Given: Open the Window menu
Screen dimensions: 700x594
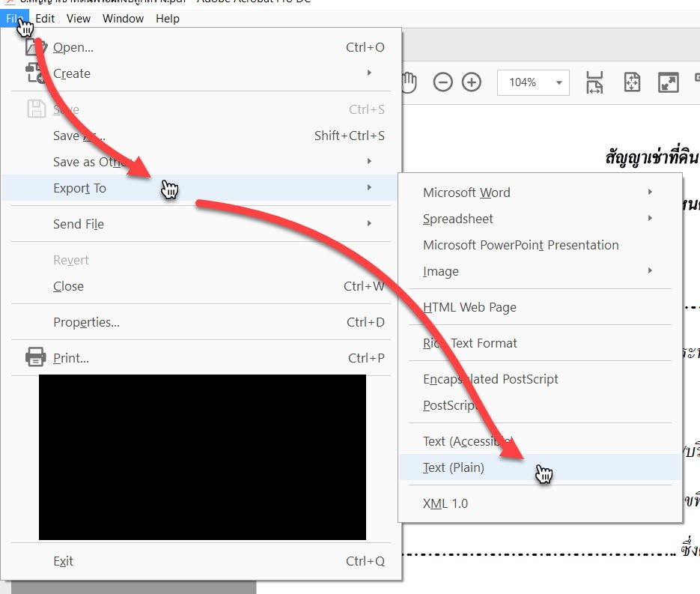Looking at the screenshot, I should coord(123,19).
